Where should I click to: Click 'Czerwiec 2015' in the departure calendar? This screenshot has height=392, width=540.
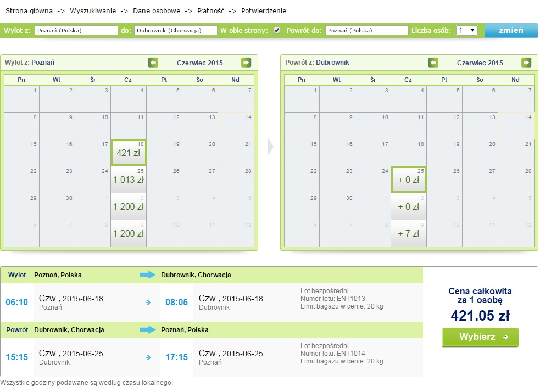click(200, 63)
